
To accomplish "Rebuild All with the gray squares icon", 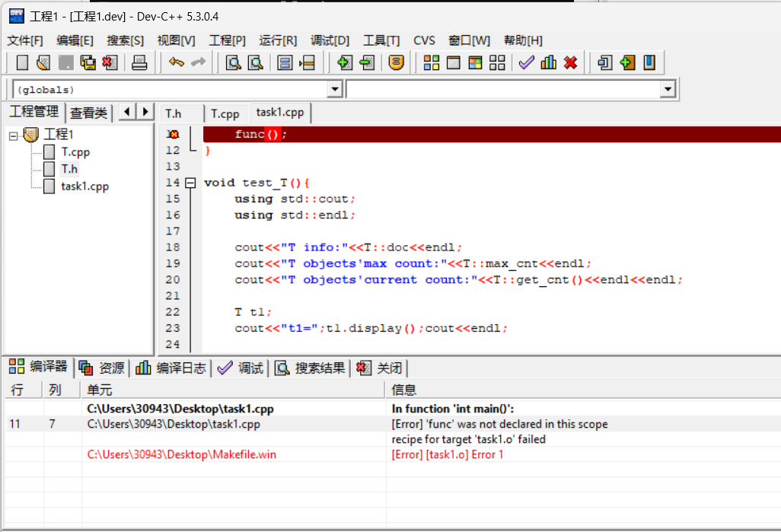I will coord(497,62).
